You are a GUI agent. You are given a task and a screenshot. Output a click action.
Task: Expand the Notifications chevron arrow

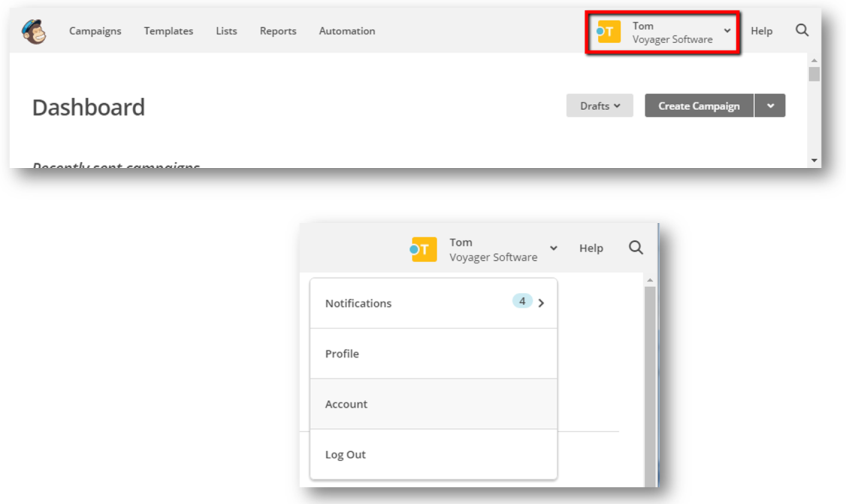tap(541, 303)
